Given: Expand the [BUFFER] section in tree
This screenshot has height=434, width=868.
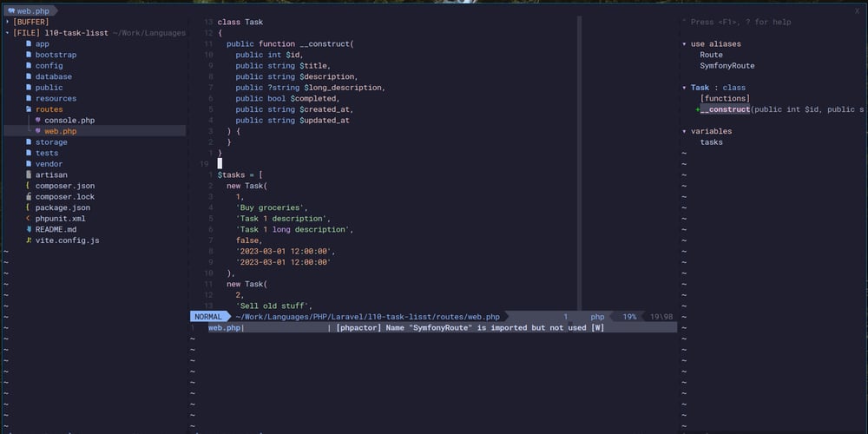Looking at the screenshot, I should pos(8,22).
